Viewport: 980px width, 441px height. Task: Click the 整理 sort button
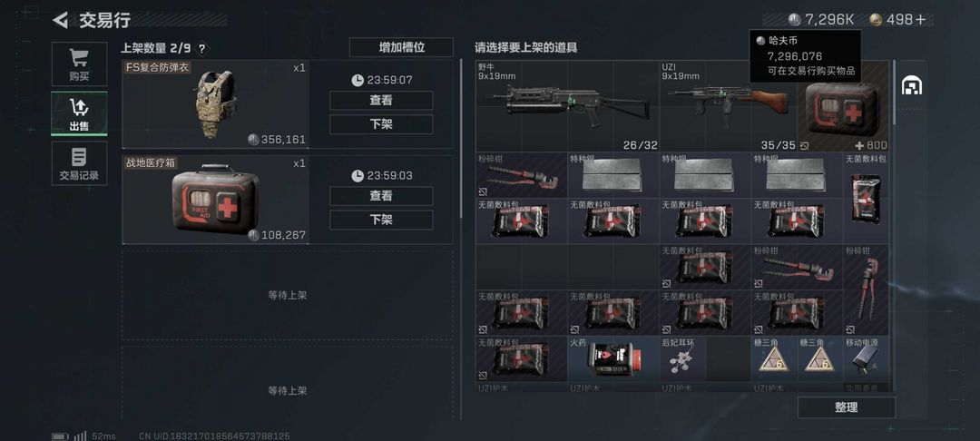pos(847,408)
